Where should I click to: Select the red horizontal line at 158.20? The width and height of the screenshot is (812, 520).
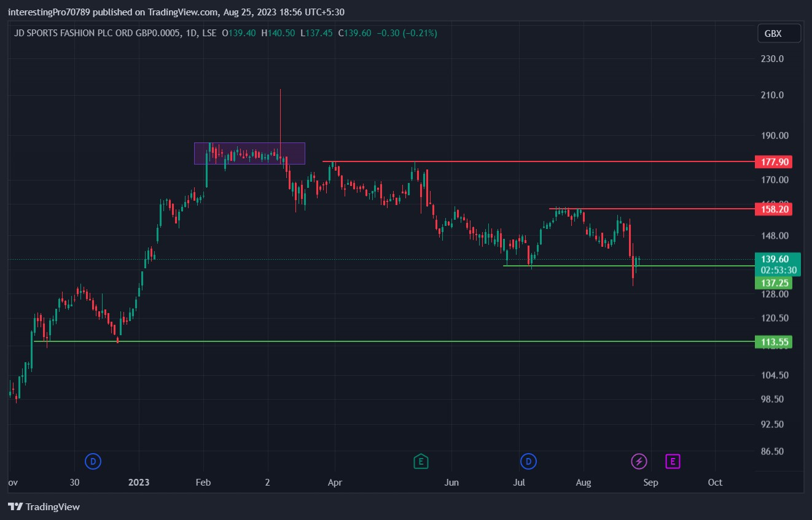pos(652,209)
